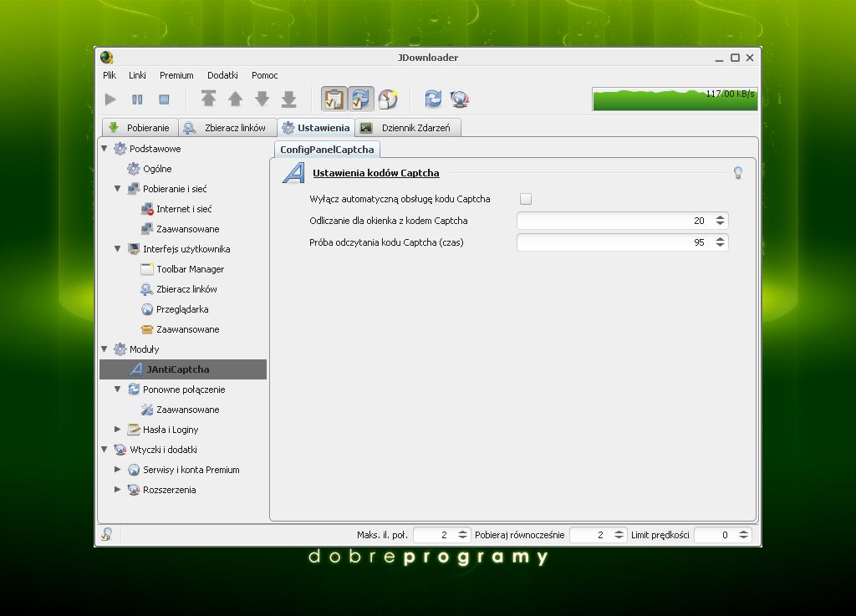Image resolution: width=856 pixels, height=616 pixels.
Task: Increase Pobieraj równocześnie value
Action: pos(619,532)
